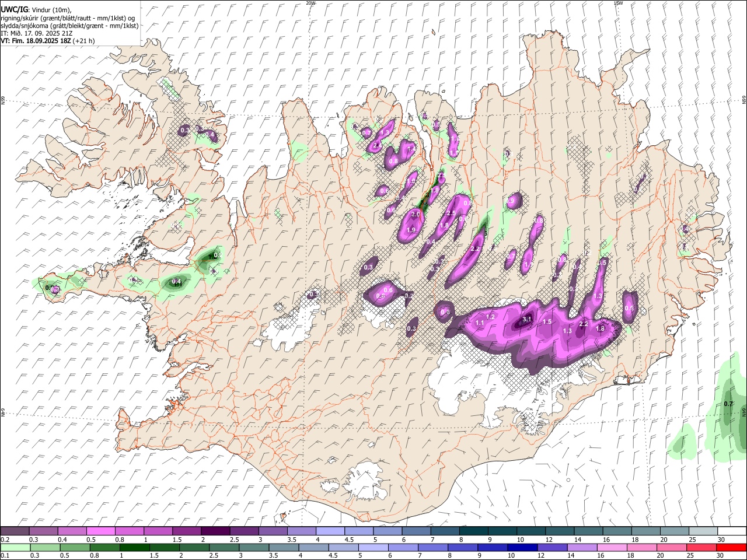The height and width of the screenshot is (560, 747).
Task: Click the "2.5" precipitation value on the map
Action: tap(451, 213)
